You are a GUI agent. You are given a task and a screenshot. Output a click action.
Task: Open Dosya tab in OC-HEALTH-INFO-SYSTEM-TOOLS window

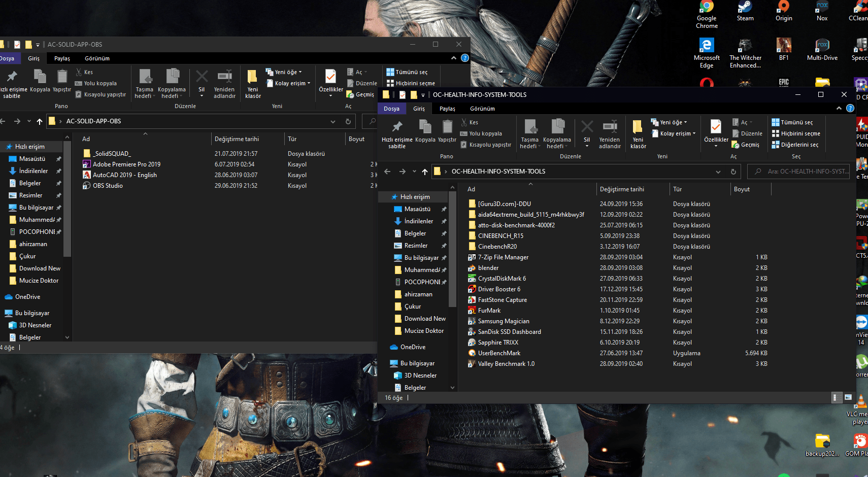coord(391,109)
